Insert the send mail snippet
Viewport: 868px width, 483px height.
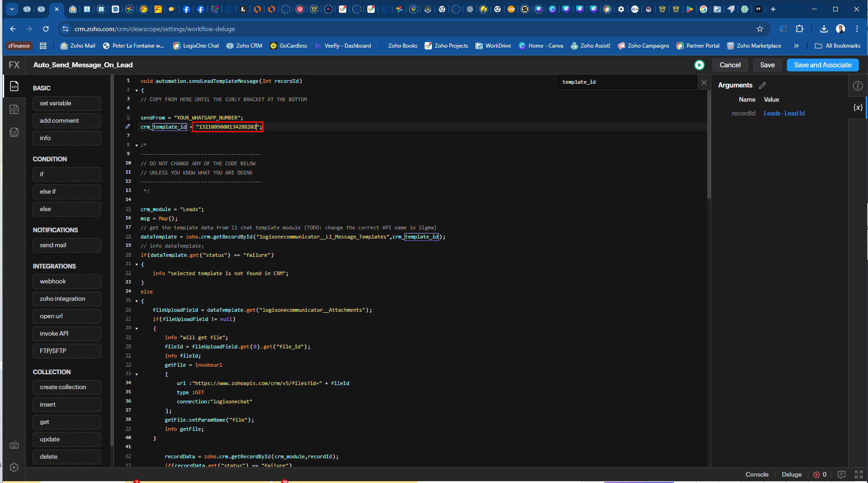pos(67,245)
